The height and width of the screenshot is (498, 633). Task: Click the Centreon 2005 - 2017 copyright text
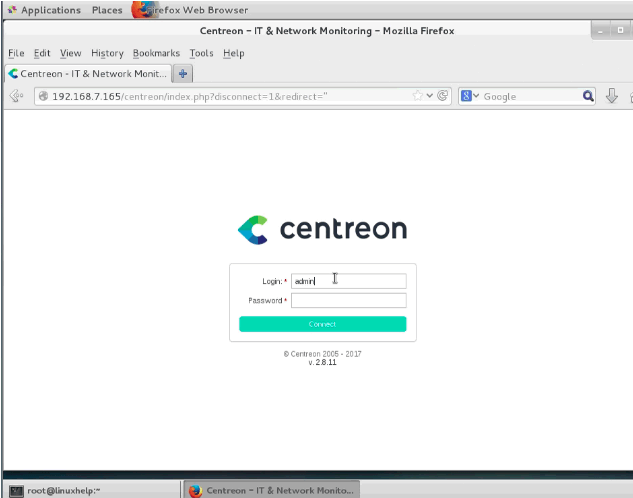322,354
